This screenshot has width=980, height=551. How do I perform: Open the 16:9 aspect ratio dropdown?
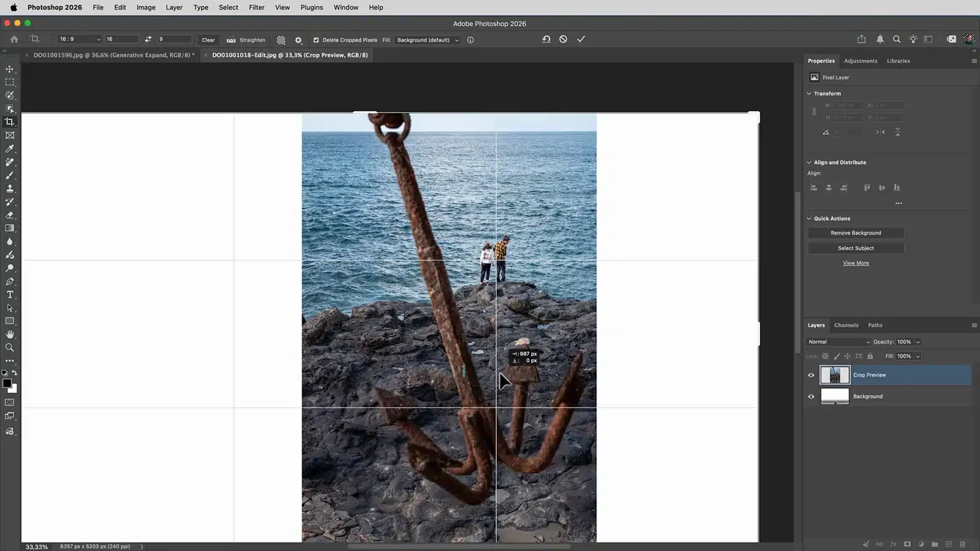pos(80,39)
